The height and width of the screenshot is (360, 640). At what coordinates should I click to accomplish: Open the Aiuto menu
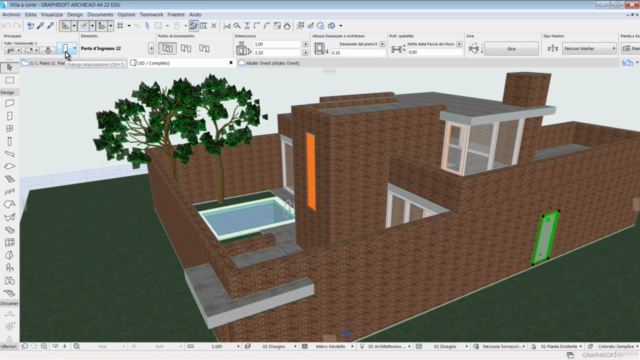click(195, 14)
